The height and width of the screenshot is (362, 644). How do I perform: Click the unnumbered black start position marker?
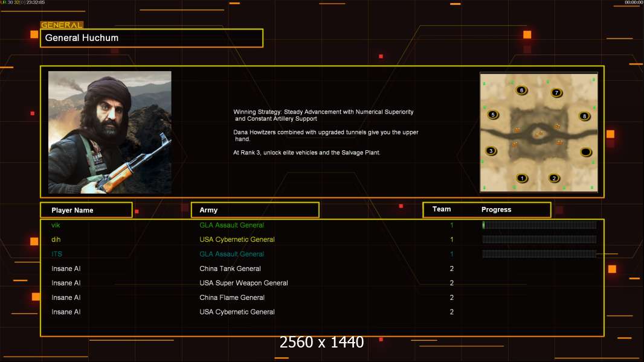(585, 152)
